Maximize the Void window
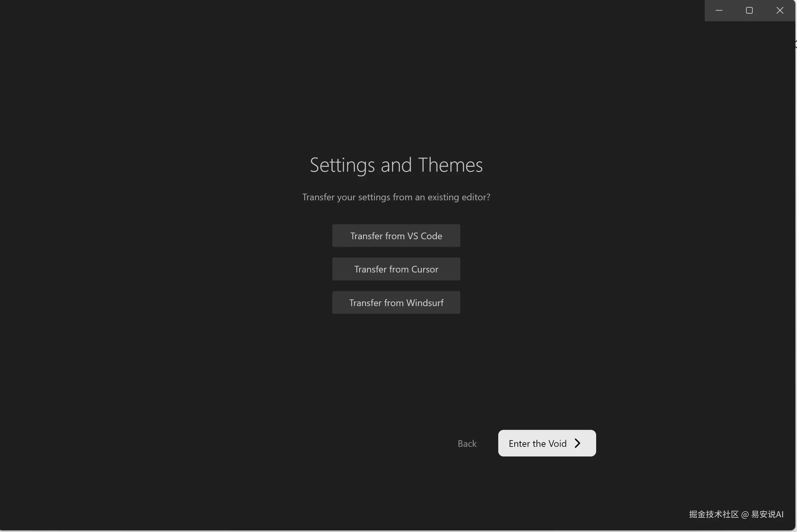The image size is (797, 532). (749, 11)
